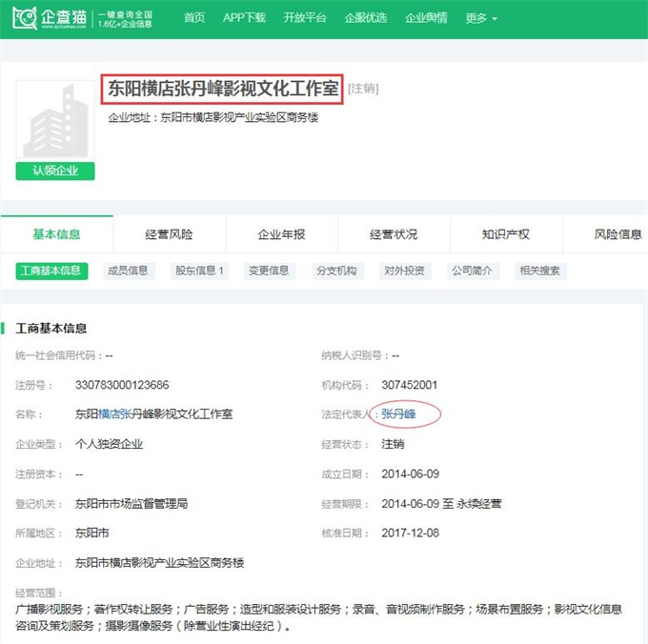The image size is (648, 644).
Task: Select 企业舆情 in the top menu
Action: 426,18
